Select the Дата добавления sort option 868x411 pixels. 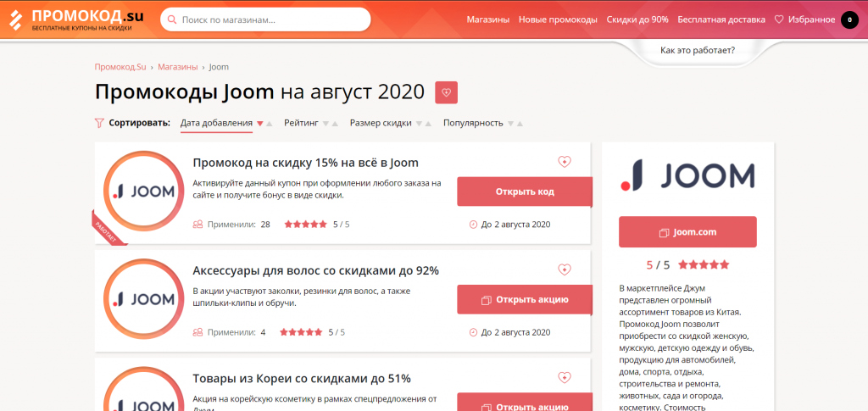[x=216, y=123]
